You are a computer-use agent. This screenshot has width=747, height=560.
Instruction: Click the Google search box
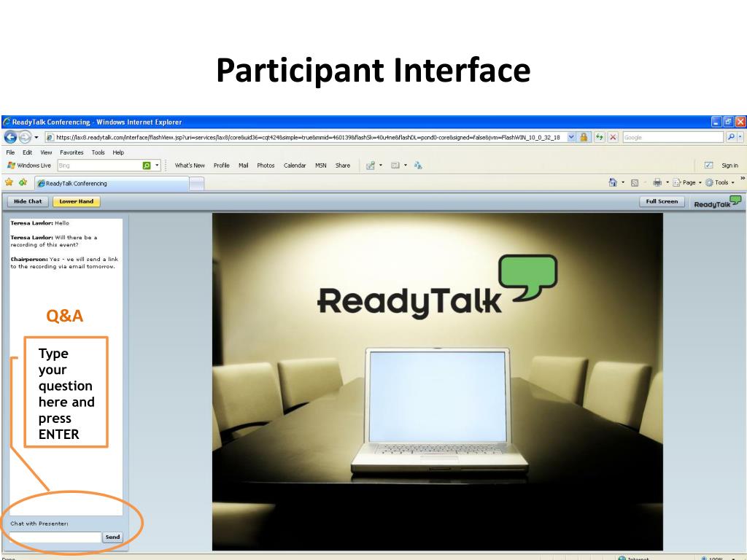(673, 137)
